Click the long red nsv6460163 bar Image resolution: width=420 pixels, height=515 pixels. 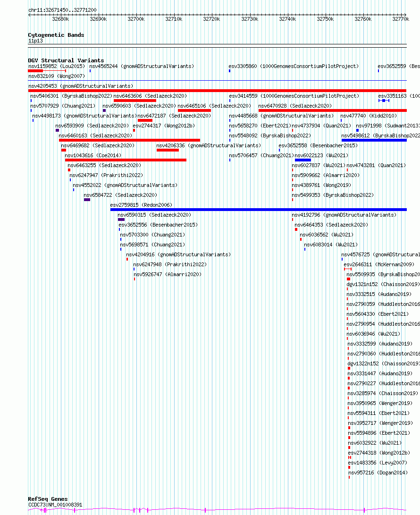coord(129,140)
